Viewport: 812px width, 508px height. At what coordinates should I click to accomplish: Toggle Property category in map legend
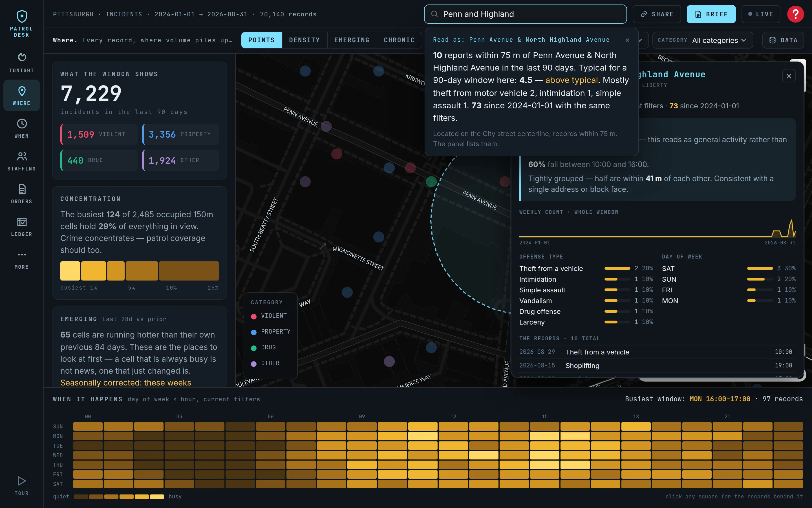pos(271,332)
